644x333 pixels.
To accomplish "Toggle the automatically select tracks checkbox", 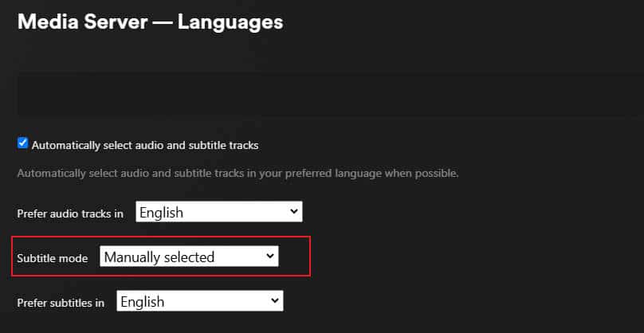I will point(22,144).
